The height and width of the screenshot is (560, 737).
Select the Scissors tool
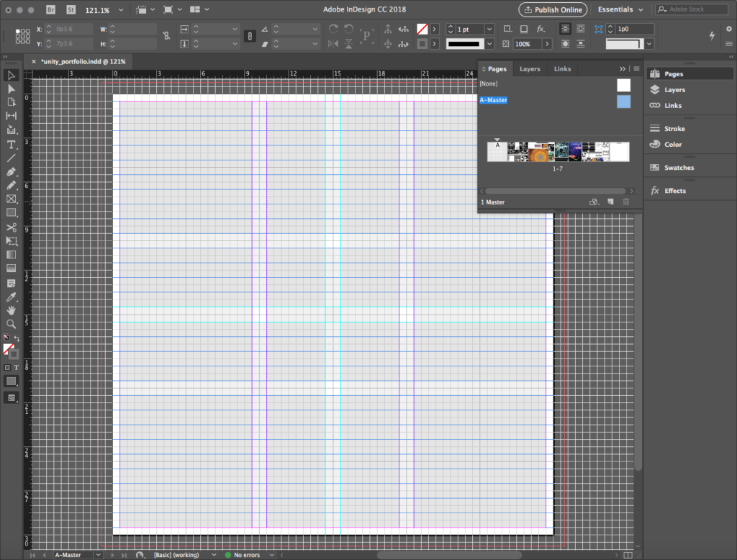pyautogui.click(x=12, y=227)
